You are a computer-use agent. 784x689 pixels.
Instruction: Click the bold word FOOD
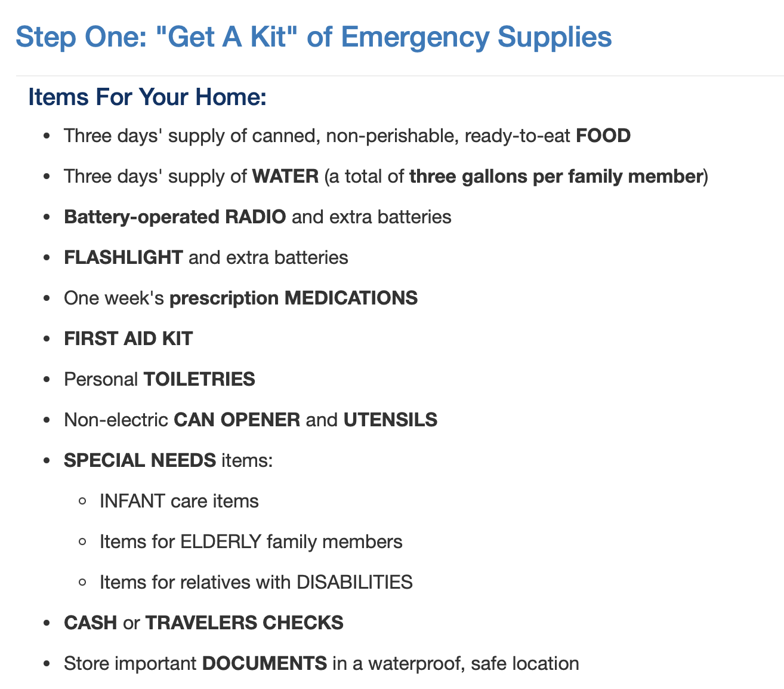(603, 136)
